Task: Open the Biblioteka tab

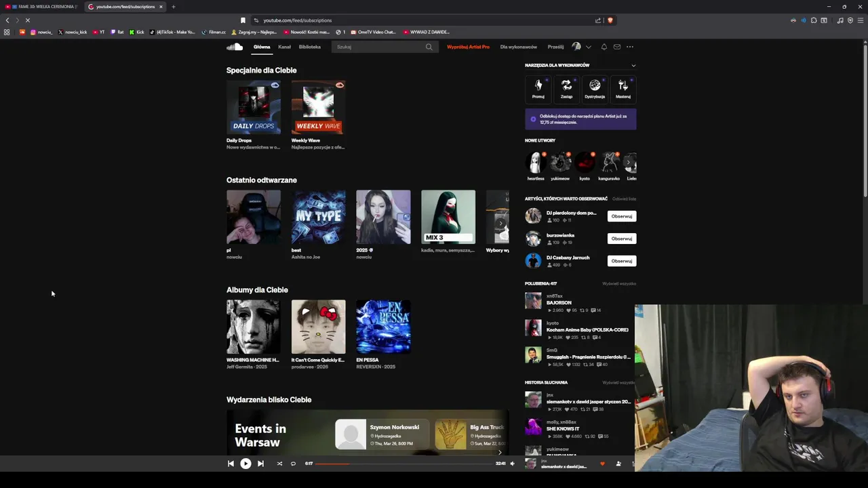Action: (x=310, y=47)
